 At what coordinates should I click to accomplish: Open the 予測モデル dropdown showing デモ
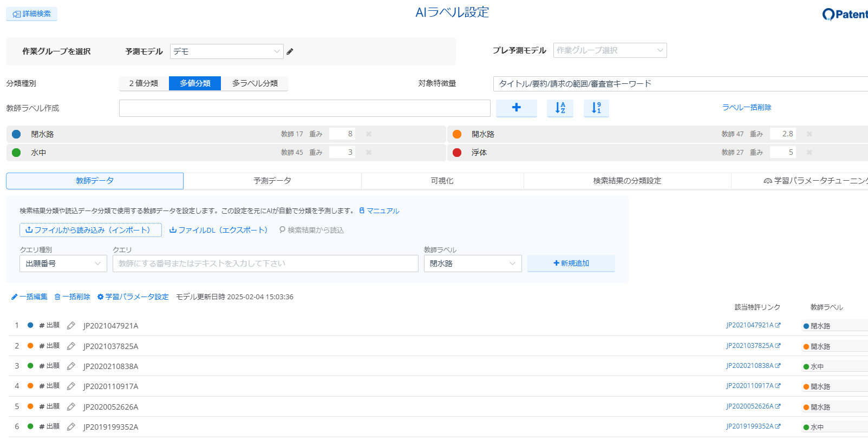click(x=226, y=51)
